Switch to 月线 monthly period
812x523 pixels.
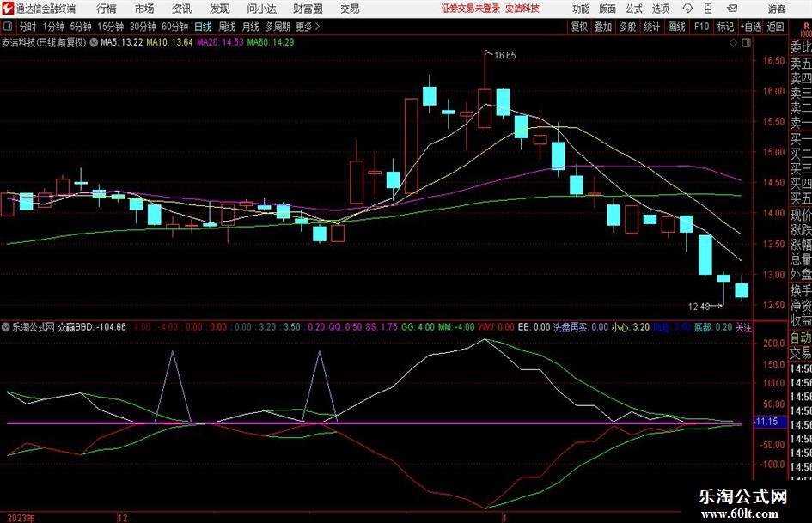250,27
